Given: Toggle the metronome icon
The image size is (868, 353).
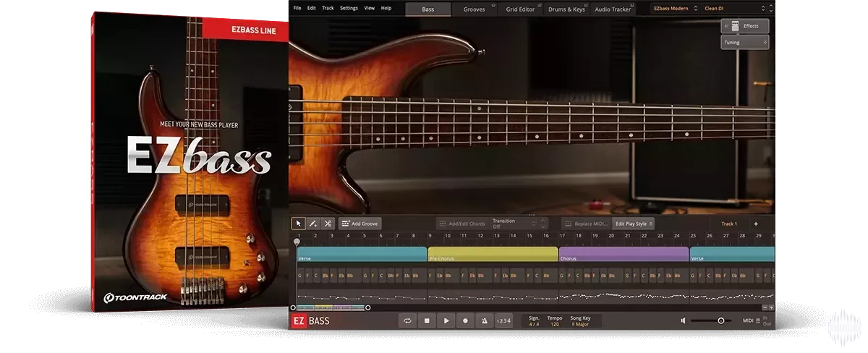Looking at the screenshot, I should (x=485, y=320).
